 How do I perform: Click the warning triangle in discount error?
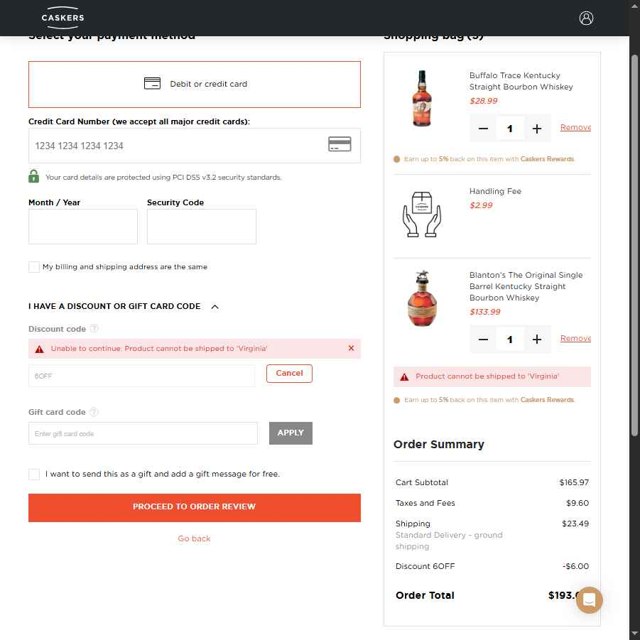point(39,349)
